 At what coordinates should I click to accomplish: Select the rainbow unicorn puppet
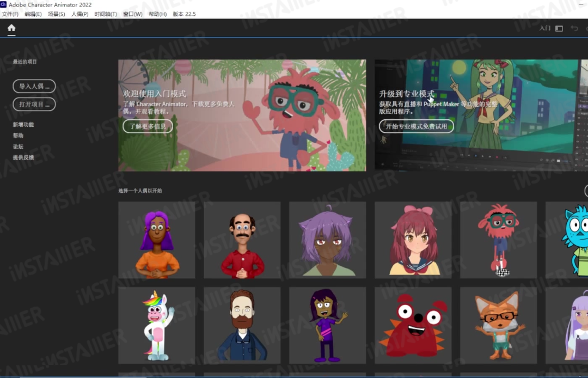(x=157, y=326)
